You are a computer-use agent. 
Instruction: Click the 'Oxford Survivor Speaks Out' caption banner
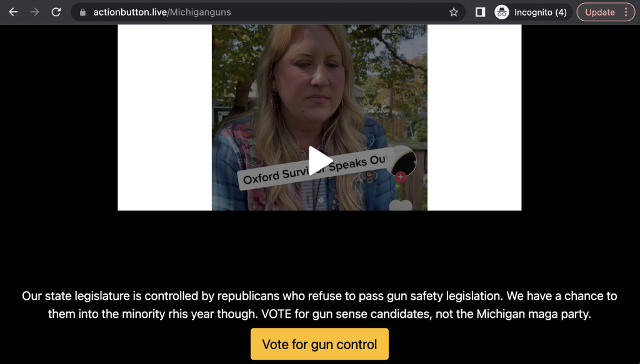pyautogui.click(x=315, y=170)
